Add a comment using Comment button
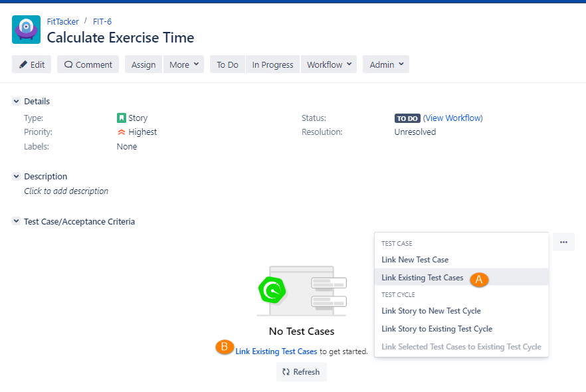This screenshot has width=586, height=392. click(x=88, y=64)
